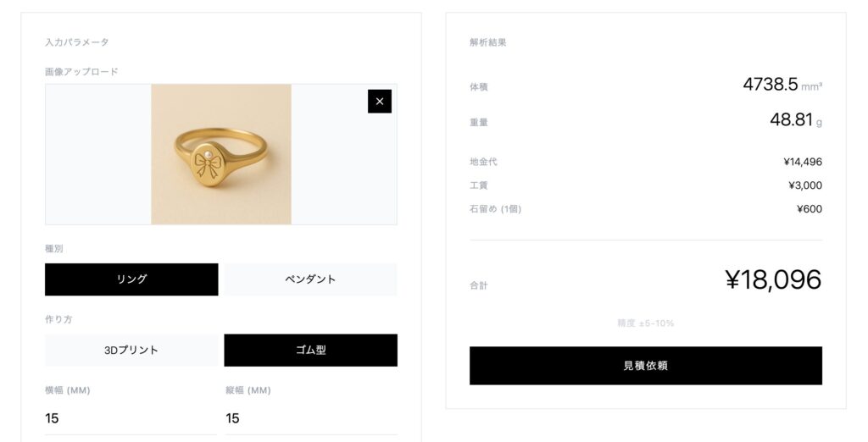The width and height of the screenshot is (868, 442).
Task: Remove the uploaded ring image
Action: click(x=379, y=102)
